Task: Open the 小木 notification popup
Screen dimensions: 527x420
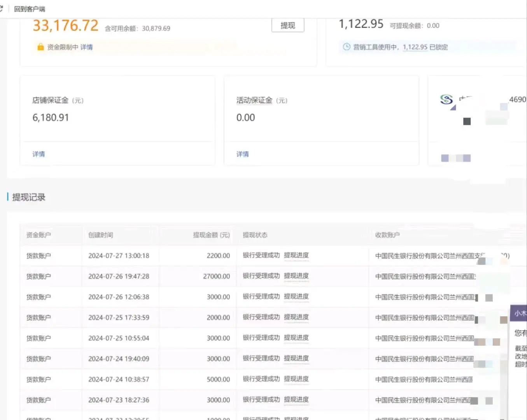Action: point(520,313)
